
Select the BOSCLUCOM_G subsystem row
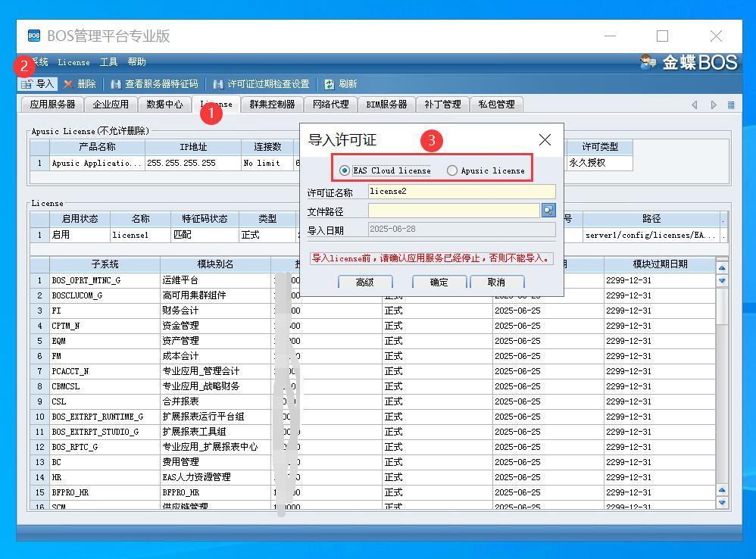[105, 295]
